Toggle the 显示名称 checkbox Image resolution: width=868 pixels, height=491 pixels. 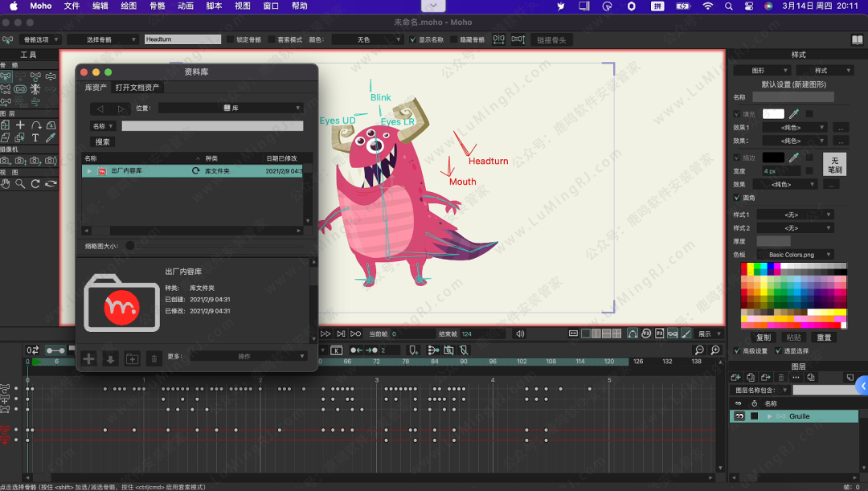413,39
